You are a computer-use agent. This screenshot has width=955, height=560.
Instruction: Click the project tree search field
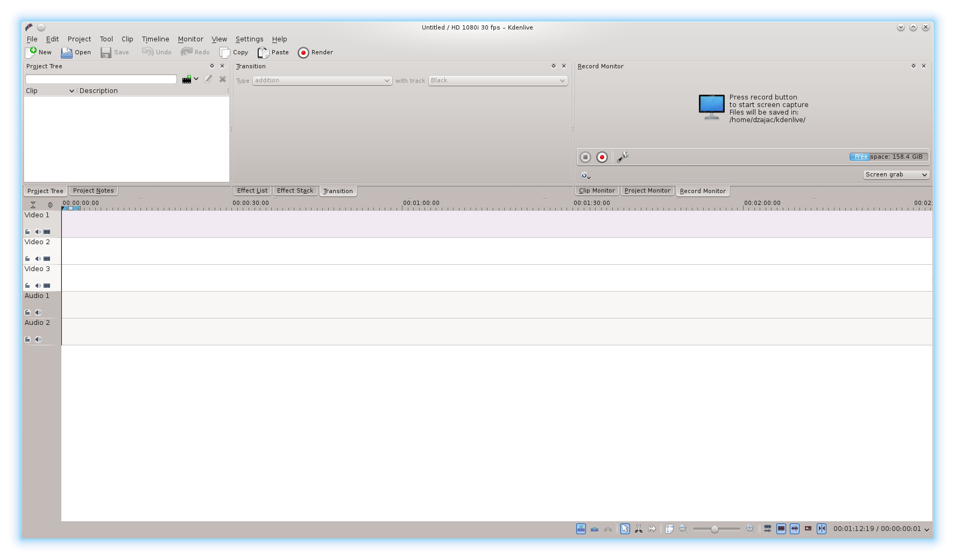pos(101,79)
